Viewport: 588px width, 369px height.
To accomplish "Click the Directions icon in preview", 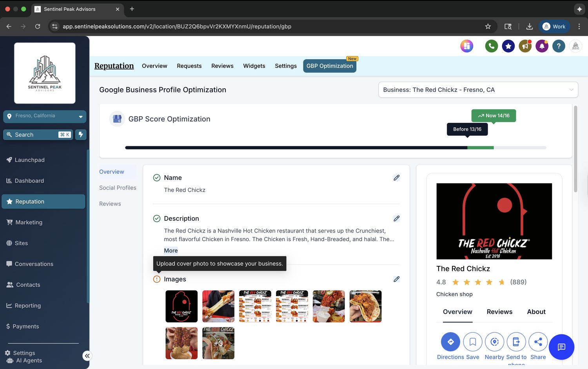I will pyautogui.click(x=451, y=342).
